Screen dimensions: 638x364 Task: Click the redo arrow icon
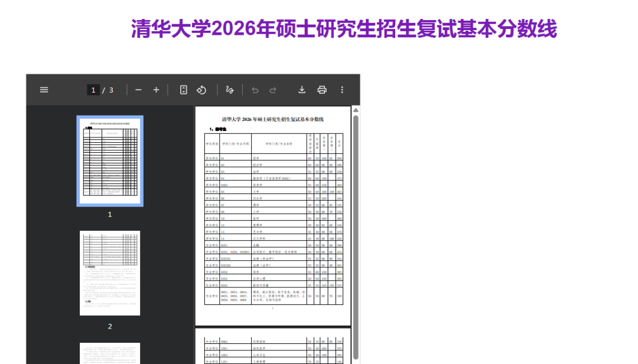pyautogui.click(x=273, y=90)
